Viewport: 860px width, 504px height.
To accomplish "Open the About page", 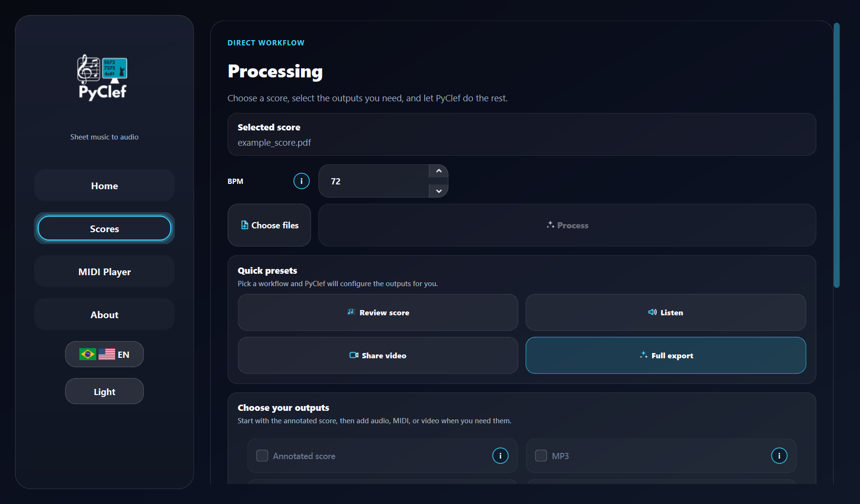I will [x=104, y=315].
